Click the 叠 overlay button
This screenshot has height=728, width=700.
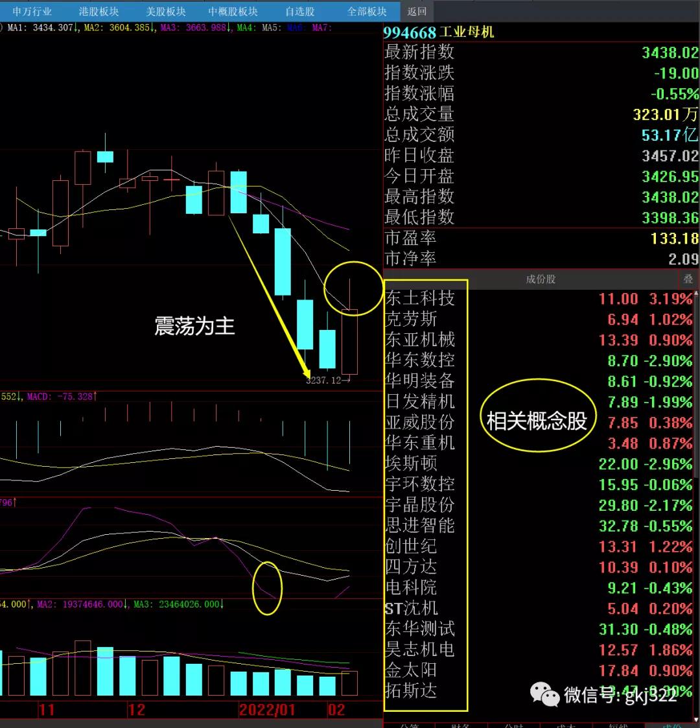(x=688, y=279)
